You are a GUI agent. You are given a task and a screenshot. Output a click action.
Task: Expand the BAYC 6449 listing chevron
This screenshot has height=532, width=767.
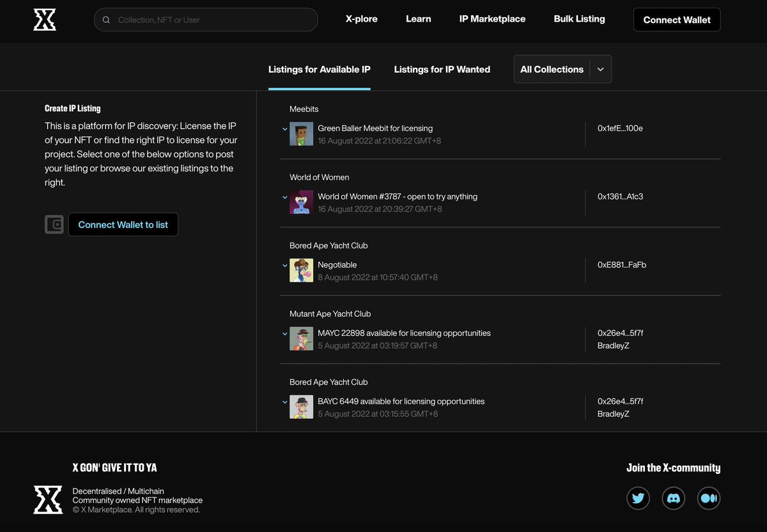tap(285, 402)
